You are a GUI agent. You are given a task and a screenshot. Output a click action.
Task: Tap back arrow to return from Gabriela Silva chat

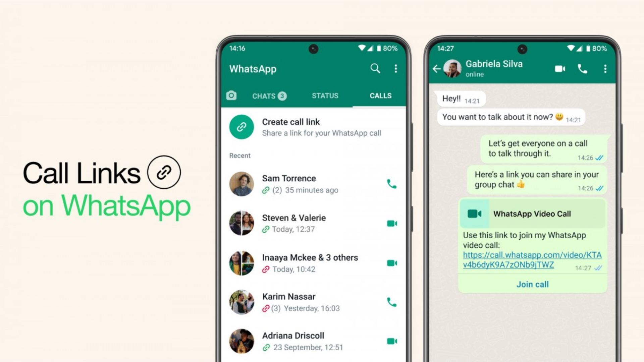tap(437, 68)
